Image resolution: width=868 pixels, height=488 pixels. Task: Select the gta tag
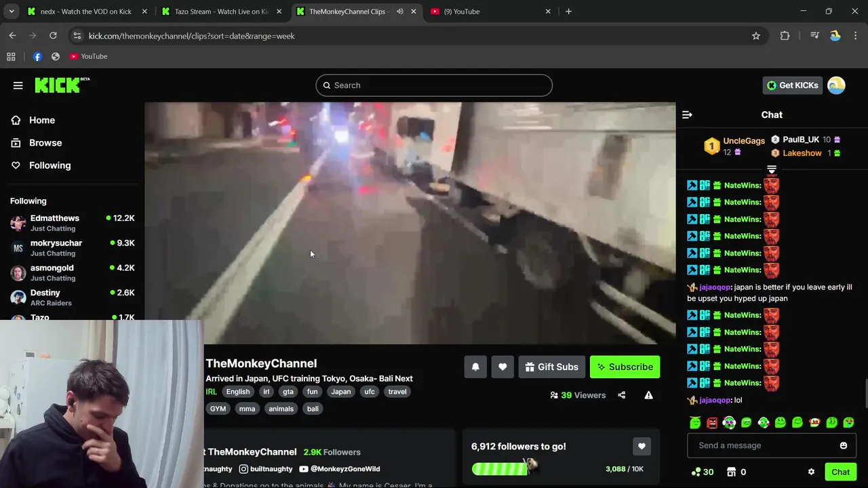pos(288,392)
